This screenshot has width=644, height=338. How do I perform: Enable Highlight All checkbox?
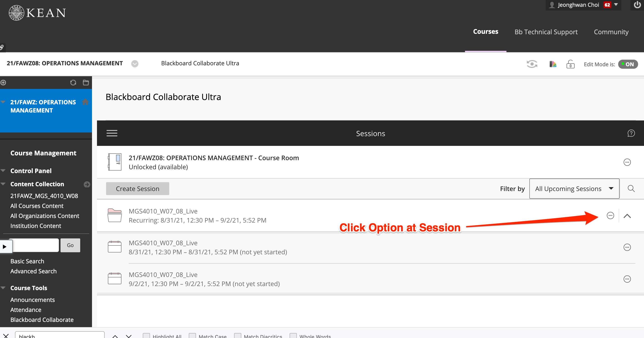point(146,336)
